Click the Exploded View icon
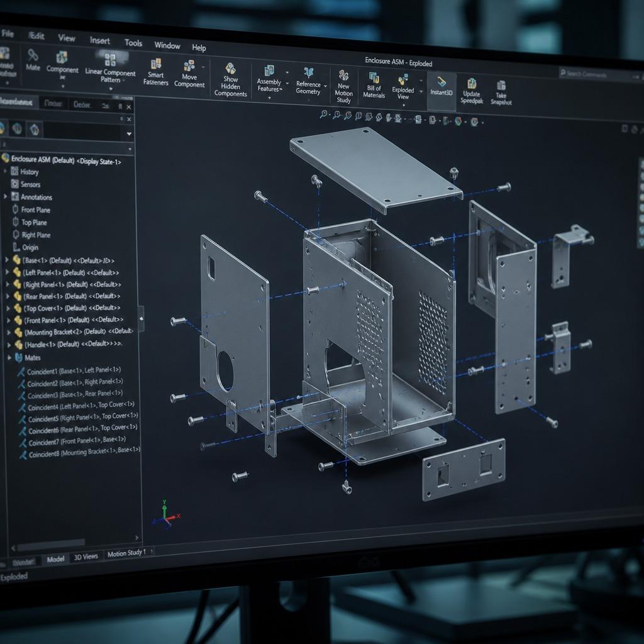The height and width of the screenshot is (644, 644). point(403,80)
